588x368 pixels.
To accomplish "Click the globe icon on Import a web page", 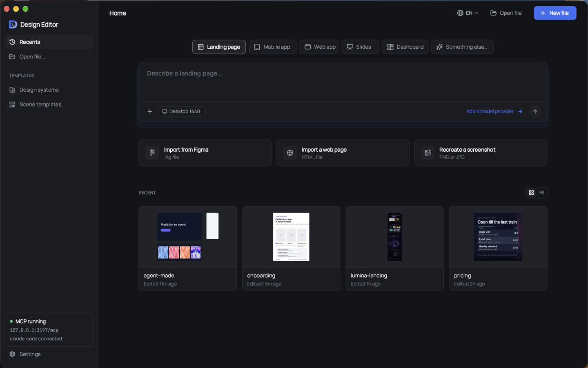I will [290, 153].
